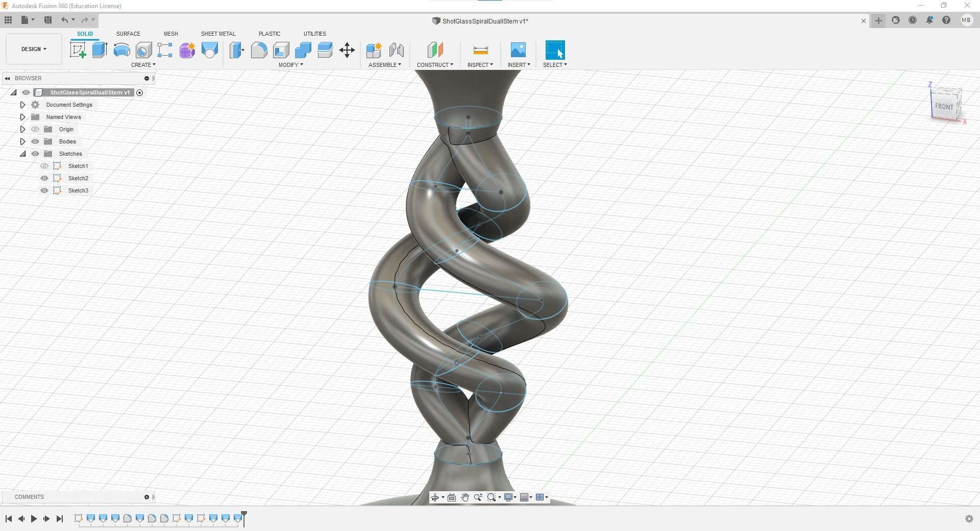The width and height of the screenshot is (980, 531).
Task: Select the Create Form tool
Action: pos(187,50)
